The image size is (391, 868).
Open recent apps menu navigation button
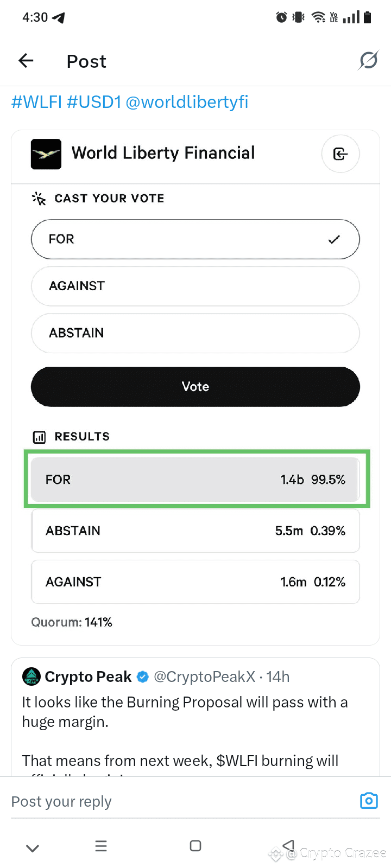coord(101,846)
